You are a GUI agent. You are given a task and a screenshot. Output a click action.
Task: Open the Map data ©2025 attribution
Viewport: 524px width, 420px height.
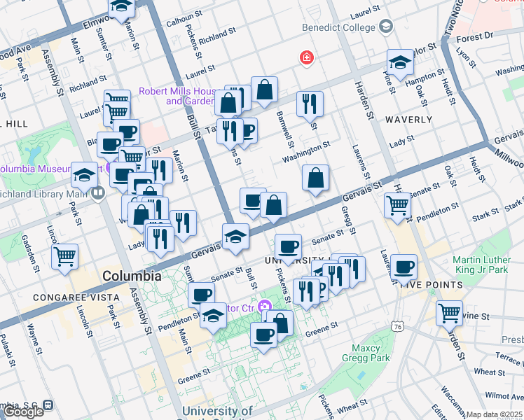[x=495, y=415]
